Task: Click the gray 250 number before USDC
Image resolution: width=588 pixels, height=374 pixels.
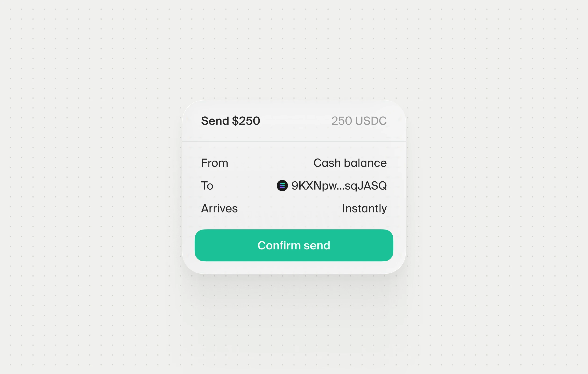Action: coord(342,121)
